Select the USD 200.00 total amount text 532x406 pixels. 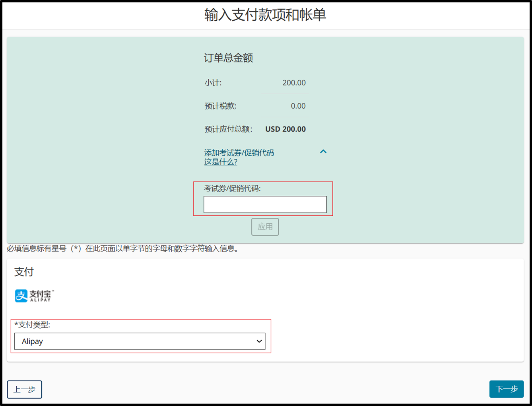(x=285, y=129)
